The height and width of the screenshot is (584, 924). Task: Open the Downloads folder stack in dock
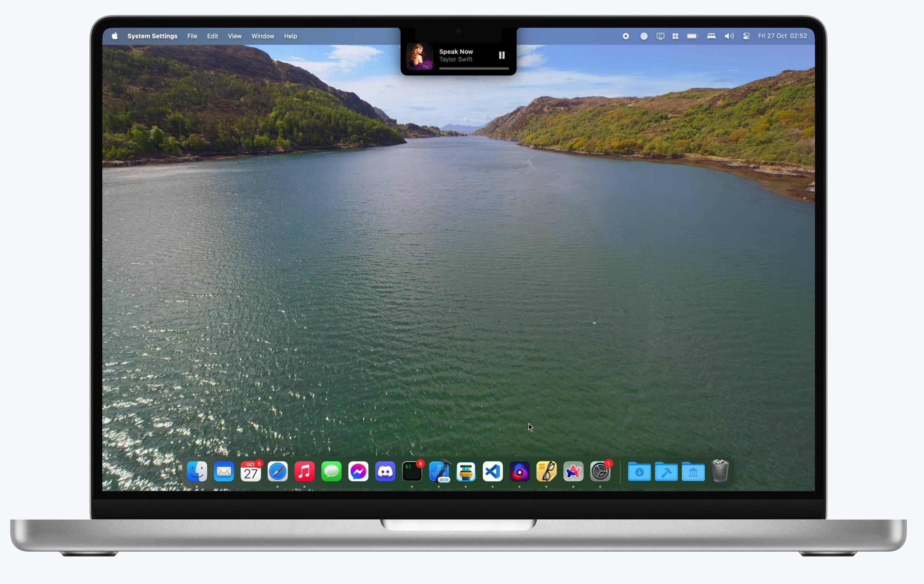(x=639, y=472)
